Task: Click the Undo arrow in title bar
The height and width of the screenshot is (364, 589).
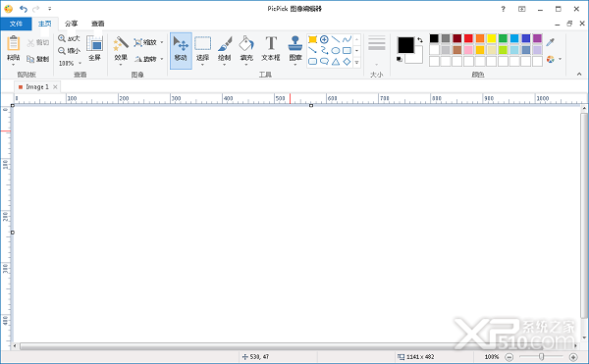Action: (24, 9)
